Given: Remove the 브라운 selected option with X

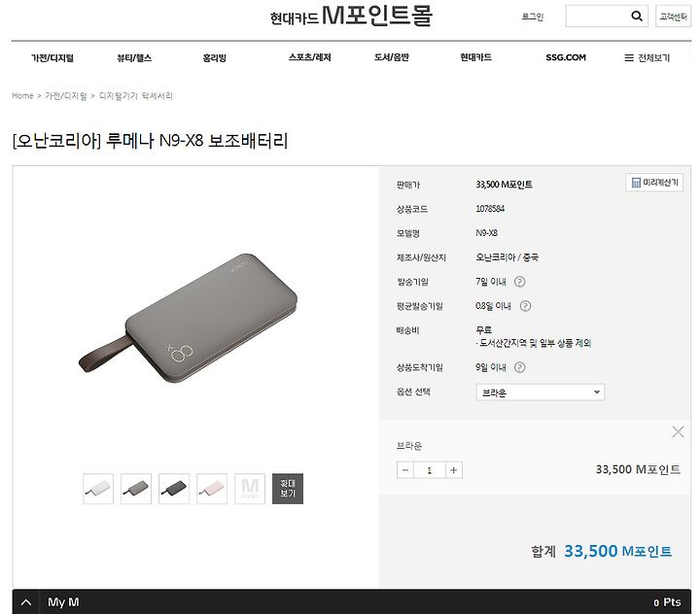Looking at the screenshot, I should tap(678, 431).
